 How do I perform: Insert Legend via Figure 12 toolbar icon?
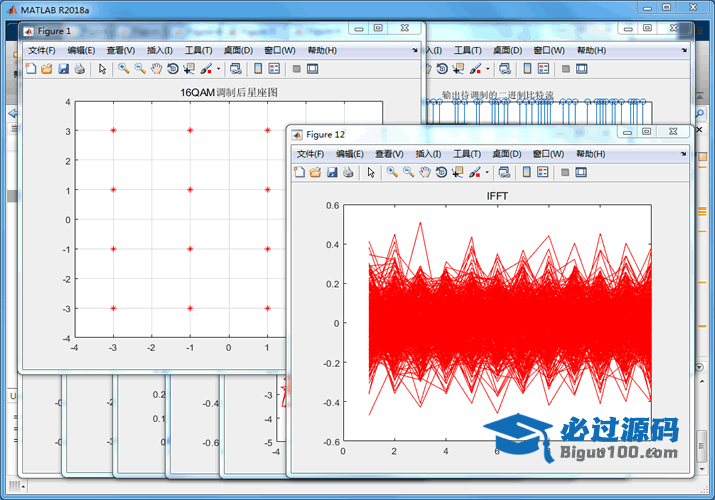(543, 172)
